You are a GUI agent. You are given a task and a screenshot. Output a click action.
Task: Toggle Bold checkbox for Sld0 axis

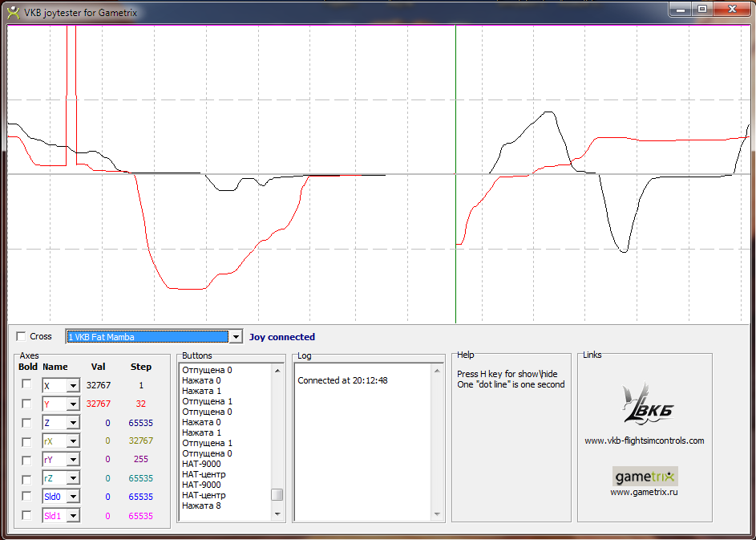(26, 496)
